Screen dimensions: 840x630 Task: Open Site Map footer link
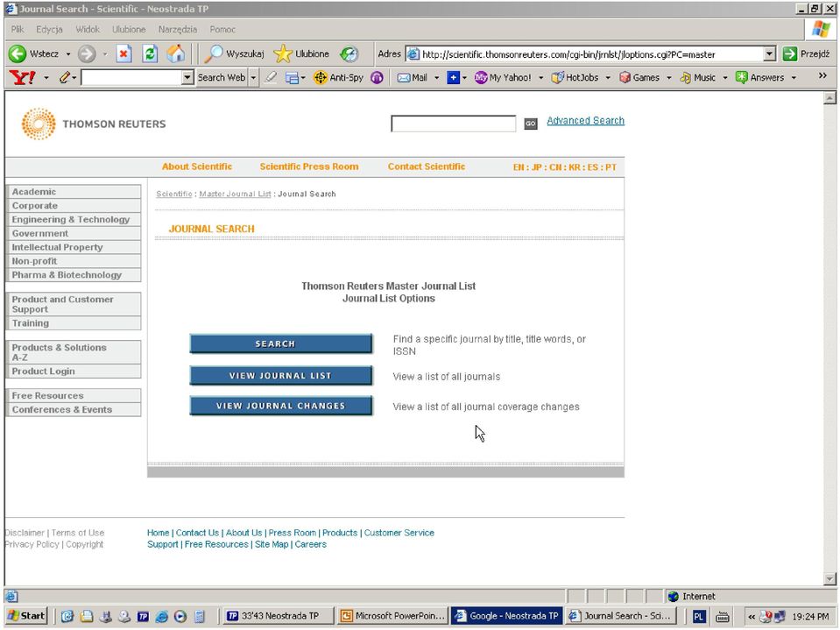pyautogui.click(x=272, y=544)
